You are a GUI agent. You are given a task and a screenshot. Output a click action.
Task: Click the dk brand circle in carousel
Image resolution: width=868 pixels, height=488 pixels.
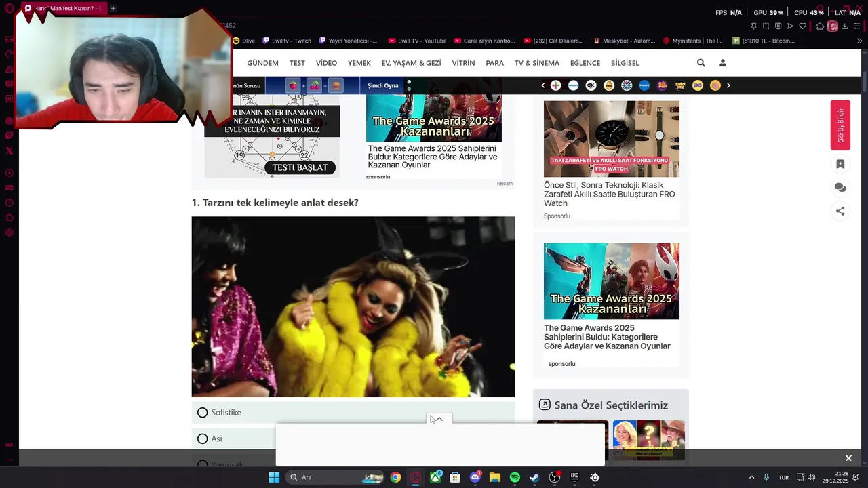[x=591, y=85]
